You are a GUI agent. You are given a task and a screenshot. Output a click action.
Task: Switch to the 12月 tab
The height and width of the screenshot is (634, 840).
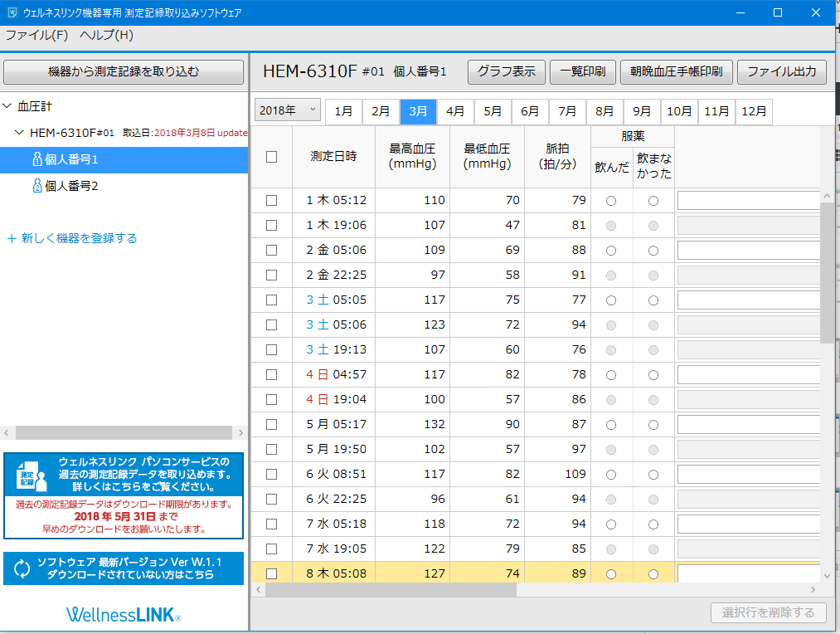(x=754, y=111)
